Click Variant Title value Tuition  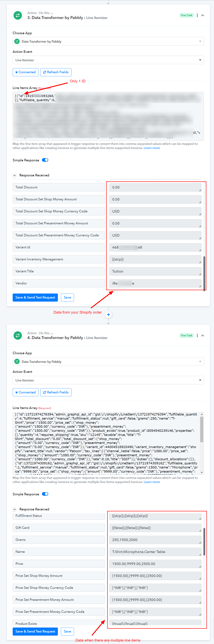(155, 271)
